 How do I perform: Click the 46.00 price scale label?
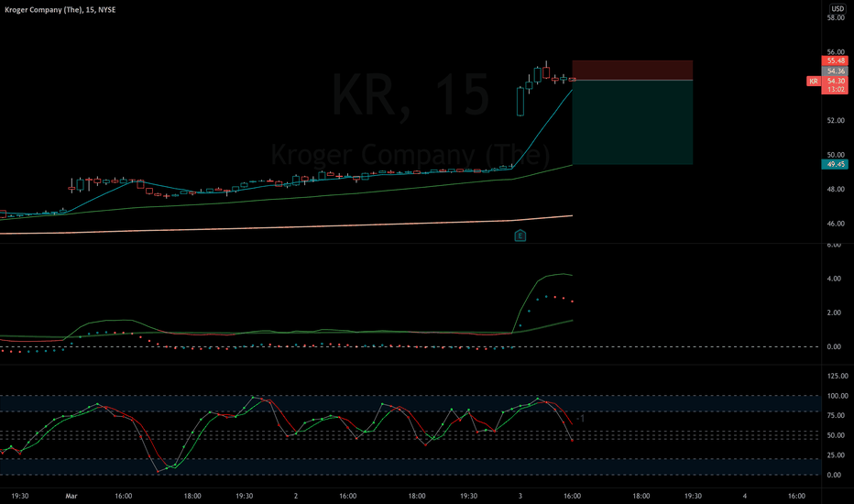tap(836, 224)
